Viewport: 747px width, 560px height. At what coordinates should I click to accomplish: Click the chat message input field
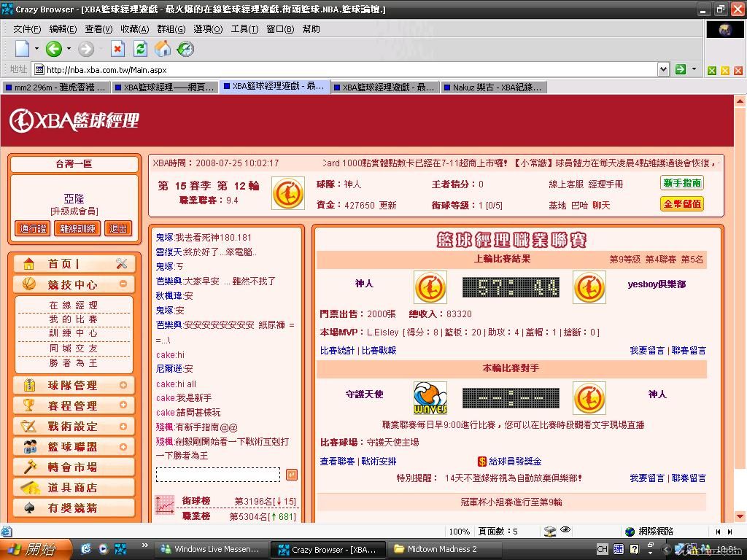[x=217, y=475]
